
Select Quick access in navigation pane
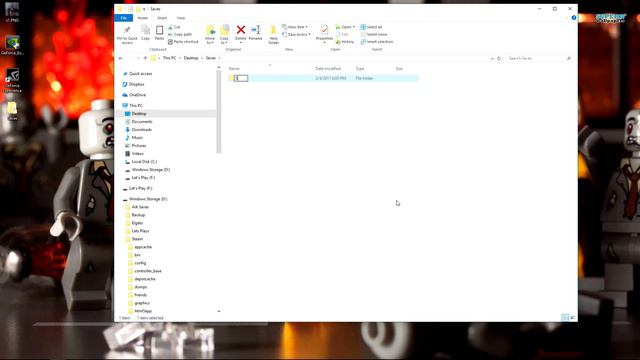[x=140, y=74]
